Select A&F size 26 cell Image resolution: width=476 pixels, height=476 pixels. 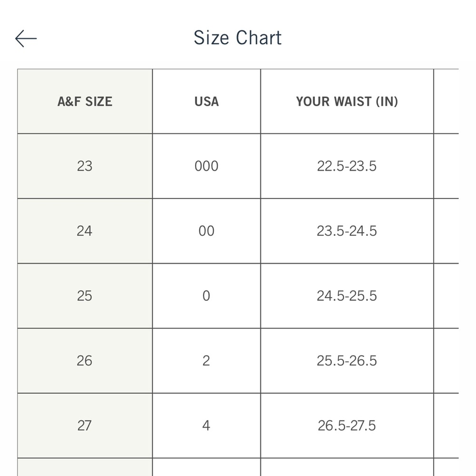[x=85, y=361]
